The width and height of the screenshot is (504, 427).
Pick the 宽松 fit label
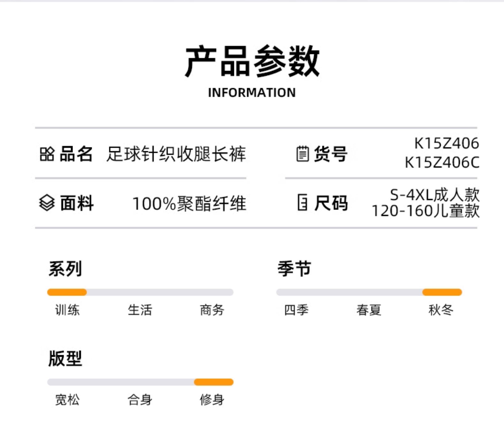[x=67, y=400]
